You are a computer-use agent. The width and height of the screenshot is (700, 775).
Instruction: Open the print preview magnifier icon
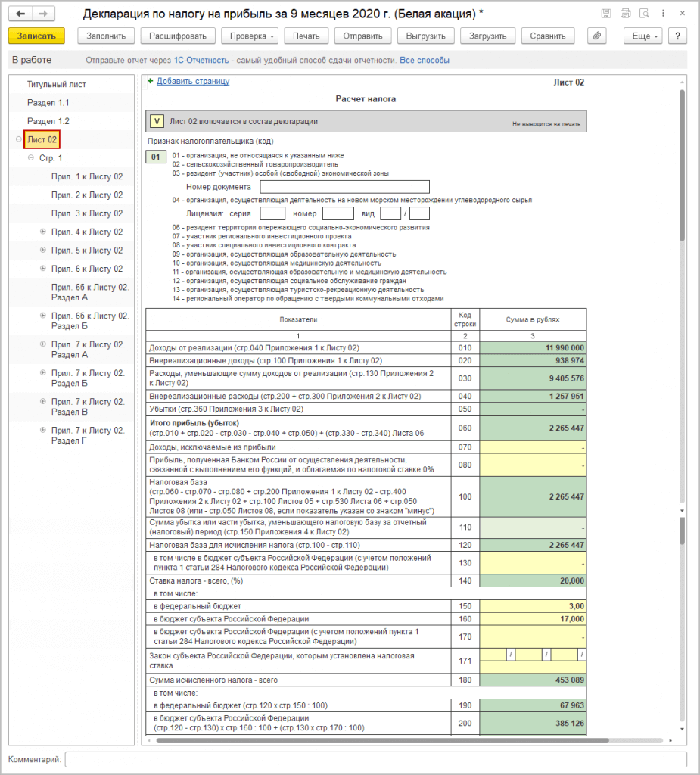click(x=644, y=14)
